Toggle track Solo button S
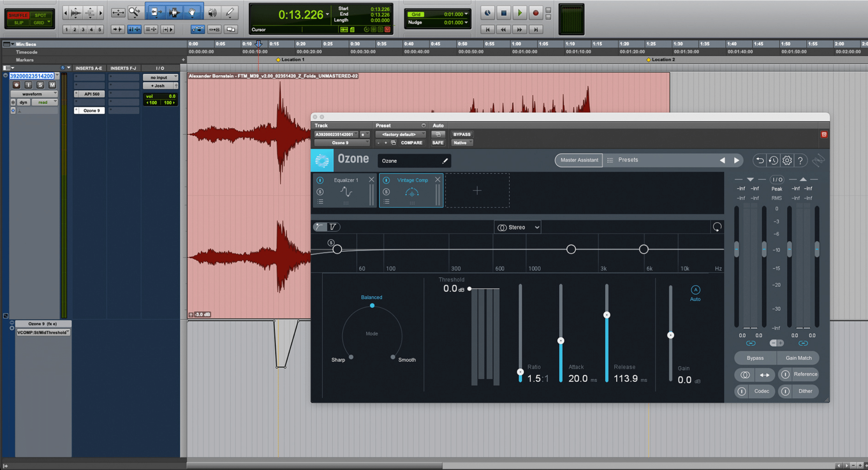Image resolution: width=868 pixels, height=470 pixels. tap(40, 85)
